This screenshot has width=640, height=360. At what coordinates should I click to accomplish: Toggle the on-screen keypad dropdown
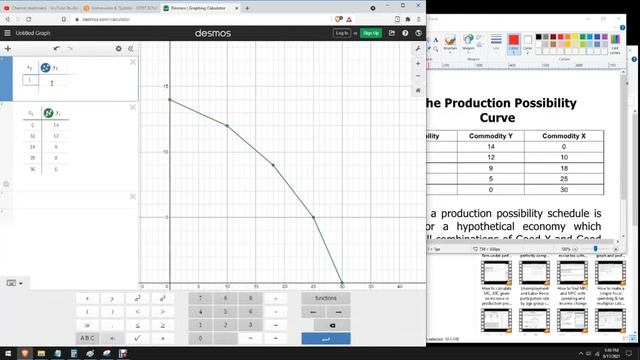(x=15, y=283)
